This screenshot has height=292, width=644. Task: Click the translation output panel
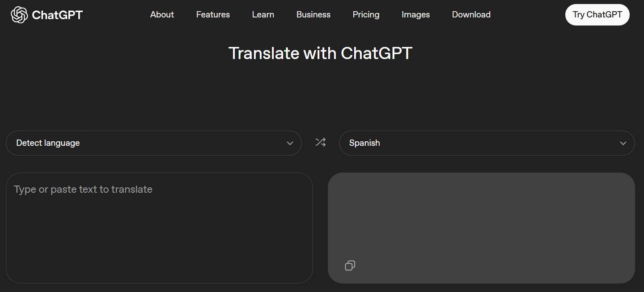pyautogui.click(x=481, y=228)
